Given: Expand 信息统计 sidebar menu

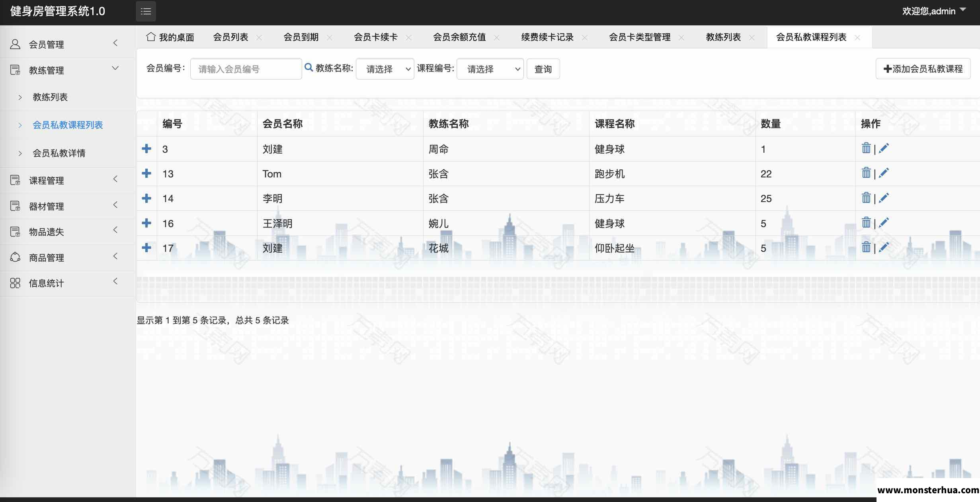Looking at the screenshot, I should pos(68,283).
